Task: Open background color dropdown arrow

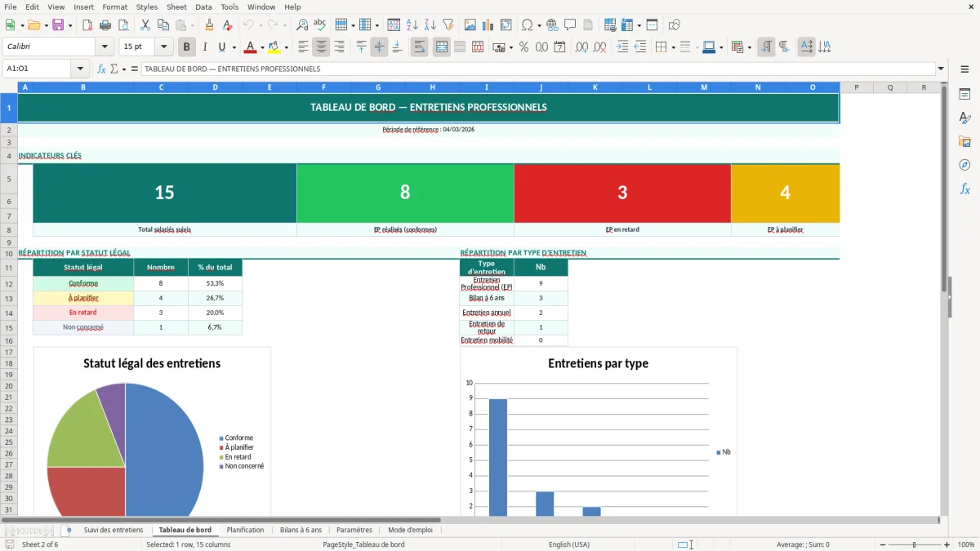Action: click(x=286, y=47)
